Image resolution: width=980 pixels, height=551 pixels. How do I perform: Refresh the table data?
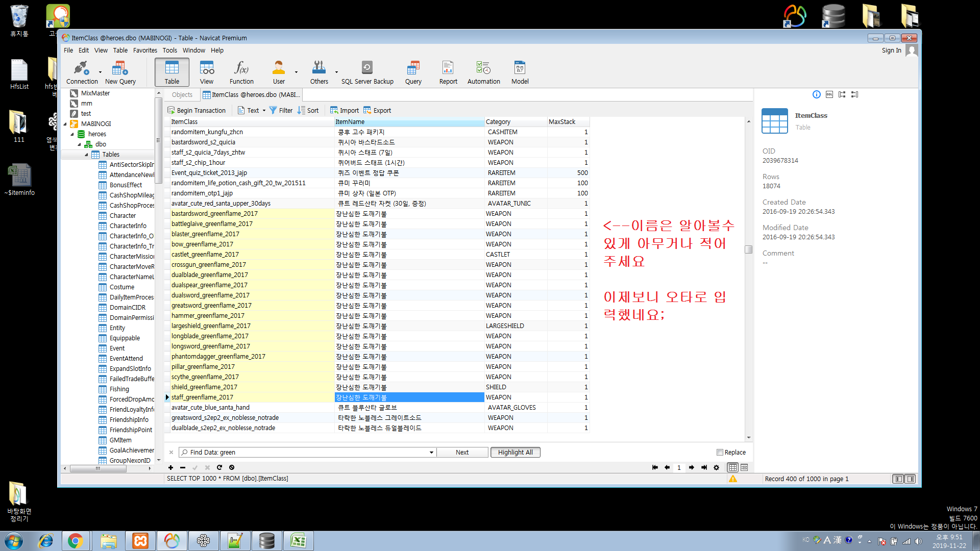pyautogui.click(x=219, y=467)
